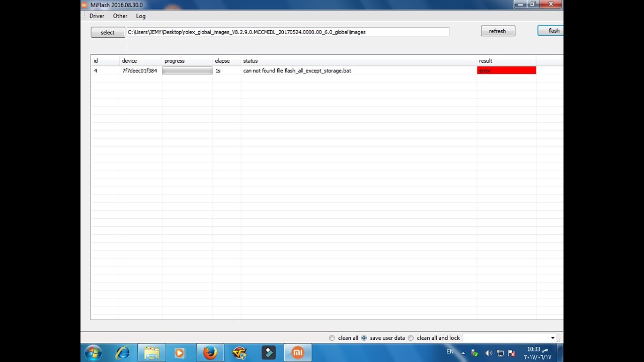
Task: Open the Other menu
Action: pyautogui.click(x=120, y=16)
